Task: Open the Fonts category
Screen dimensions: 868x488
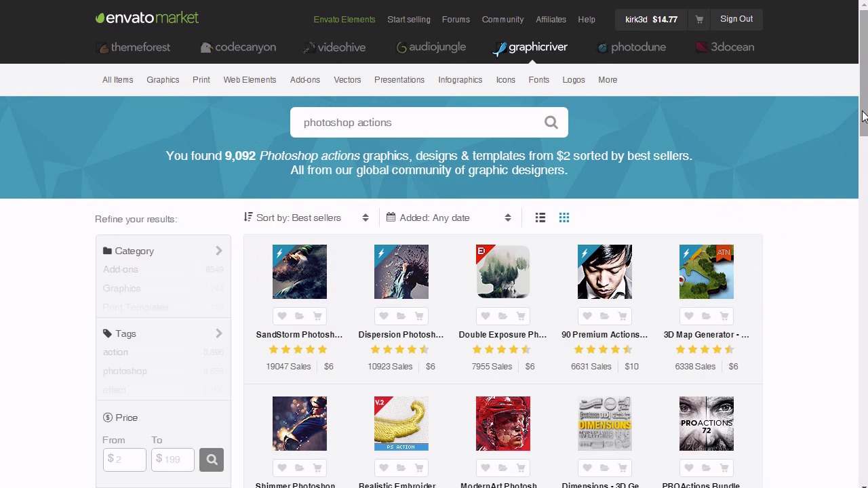Action: pyautogui.click(x=539, y=80)
